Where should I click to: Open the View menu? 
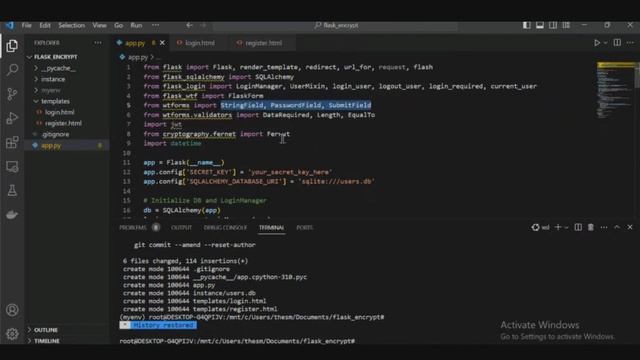tap(99, 25)
